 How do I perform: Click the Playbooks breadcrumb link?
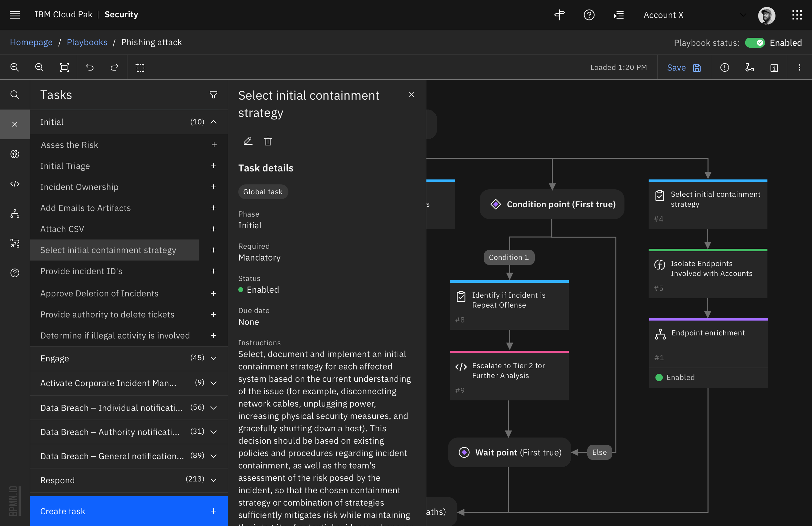point(87,42)
